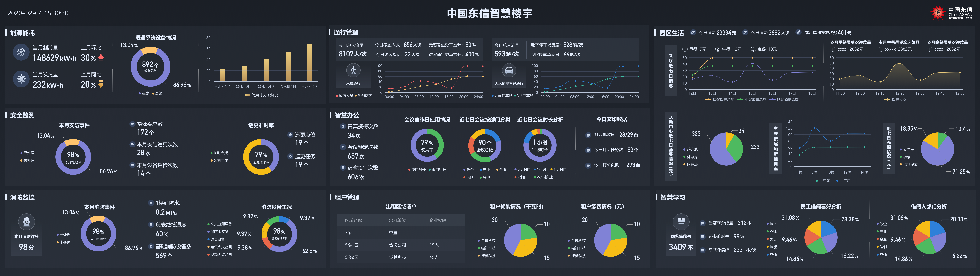This screenshot has height=276, width=980.
Task: Click the 企业权限 column header
Action: 438,220
